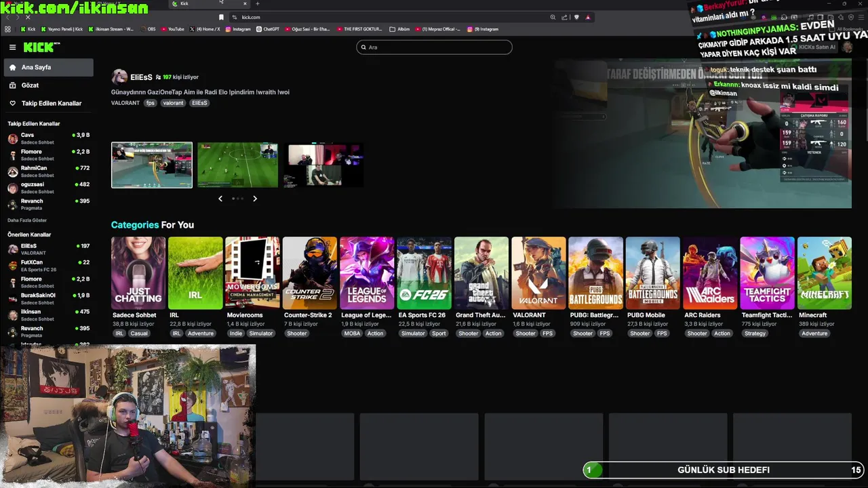Open YouTube bookmark
The image size is (868, 488).
(x=172, y=29)
